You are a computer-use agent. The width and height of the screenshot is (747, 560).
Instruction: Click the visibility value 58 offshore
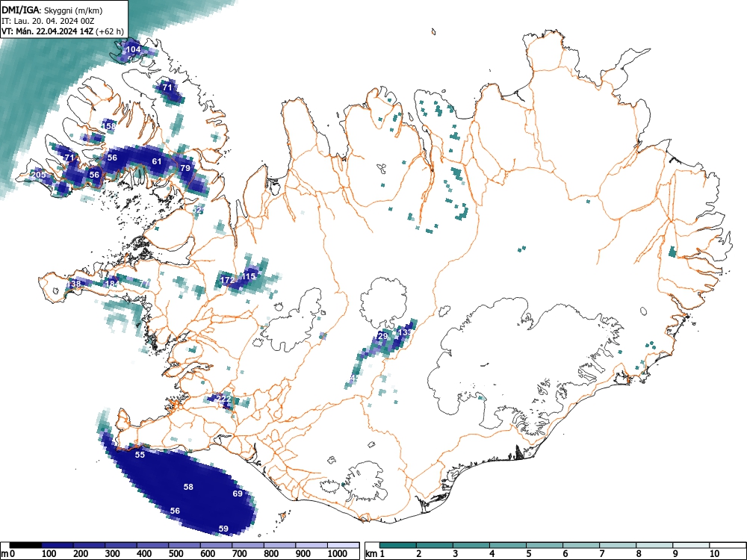189,487
